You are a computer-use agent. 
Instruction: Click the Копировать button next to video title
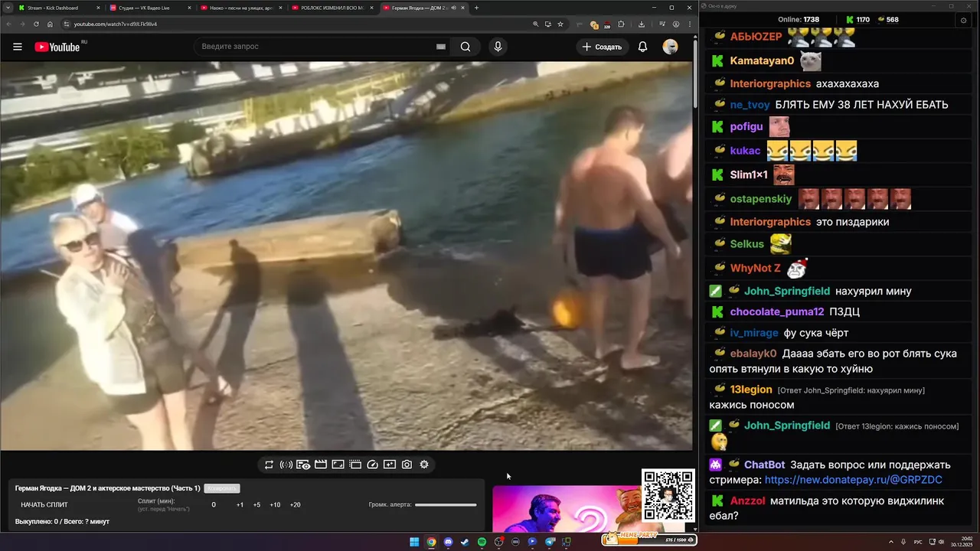[222, 488]
